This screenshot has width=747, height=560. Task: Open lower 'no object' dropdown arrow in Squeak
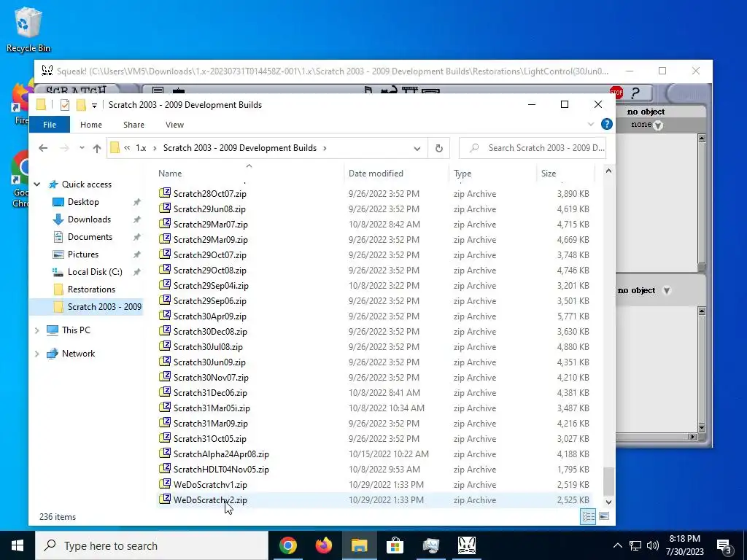(x=667, y=290)
